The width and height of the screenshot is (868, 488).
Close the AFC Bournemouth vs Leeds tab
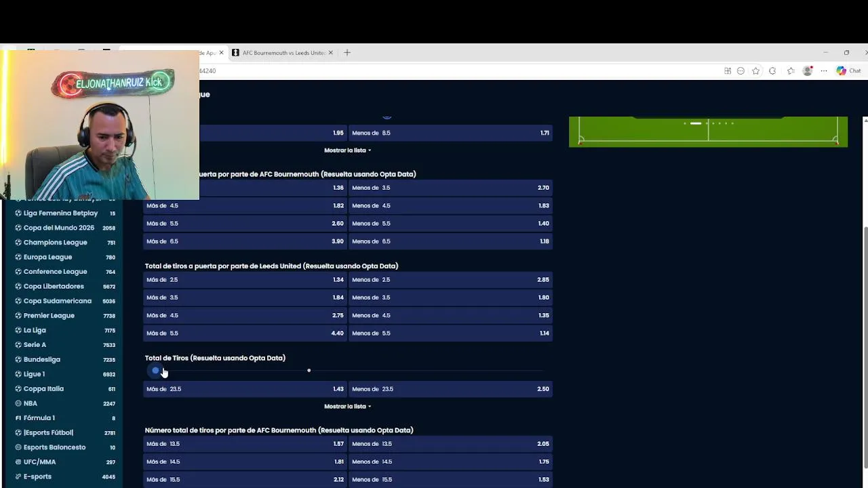pos(331,52)
